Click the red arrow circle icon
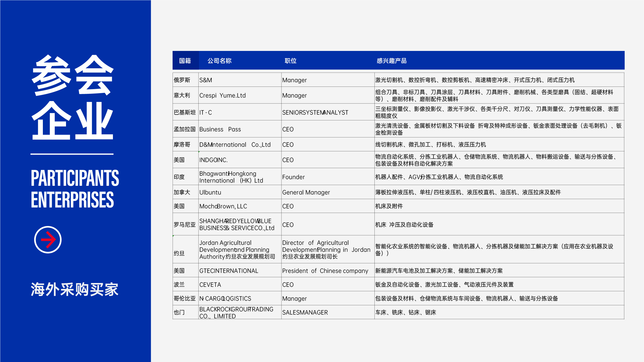 [48, 240]
